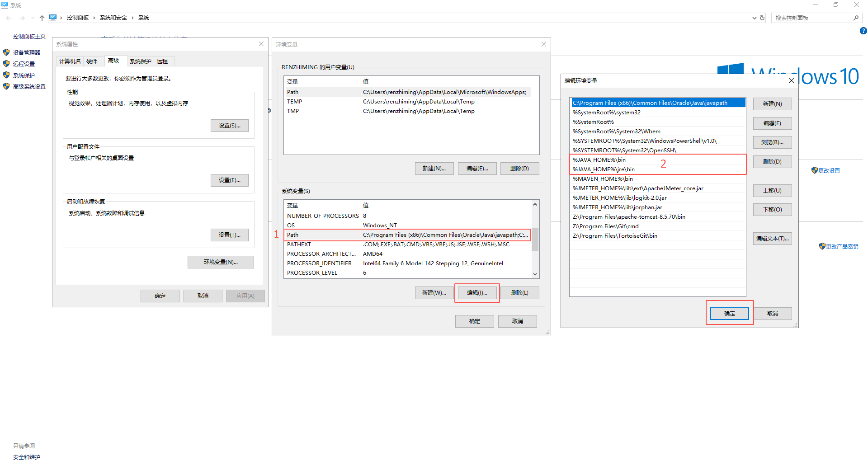Viewport: 868px width, 470px height.
Task: Switch to the 系统保护 tab
Action: pos(141,61)
